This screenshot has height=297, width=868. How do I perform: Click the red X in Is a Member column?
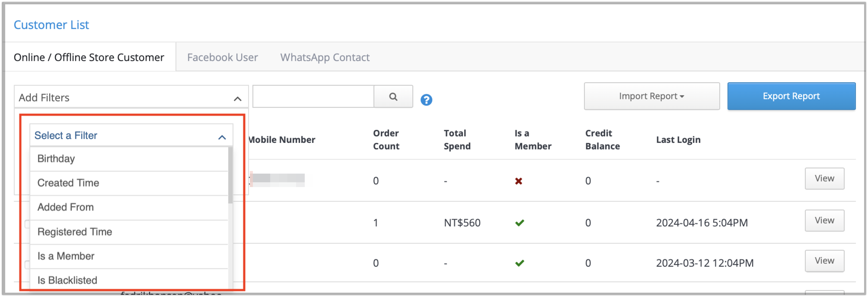pyautogui.click(x=519, y=181)
